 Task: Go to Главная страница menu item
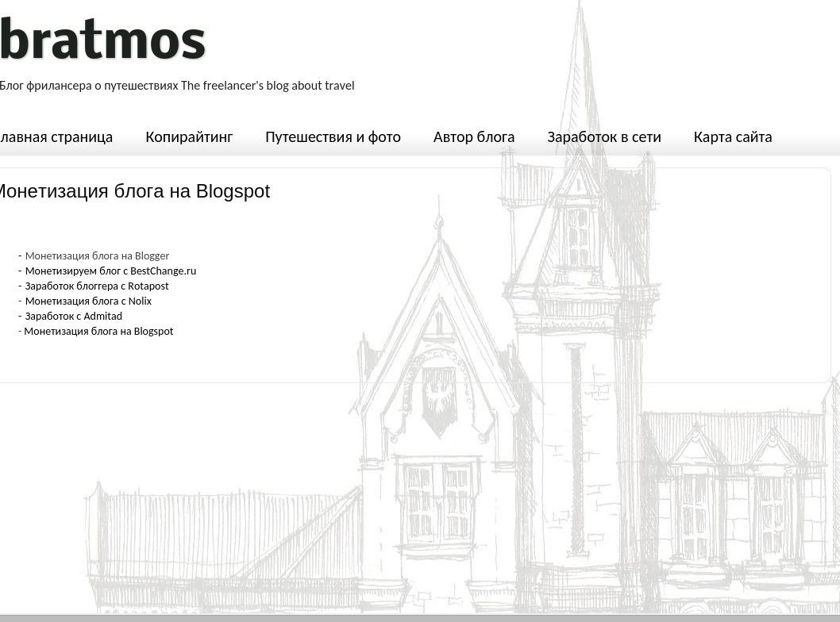point(56,137)
